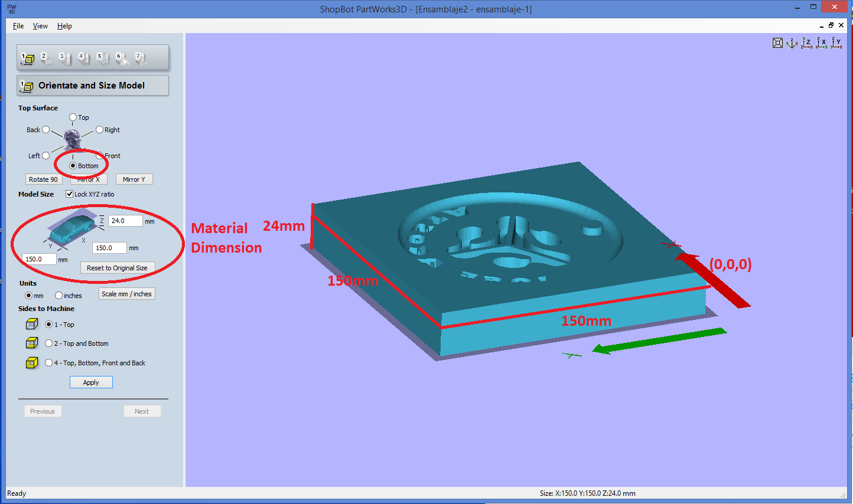Focus the Y size input field

tap(40, 259)
